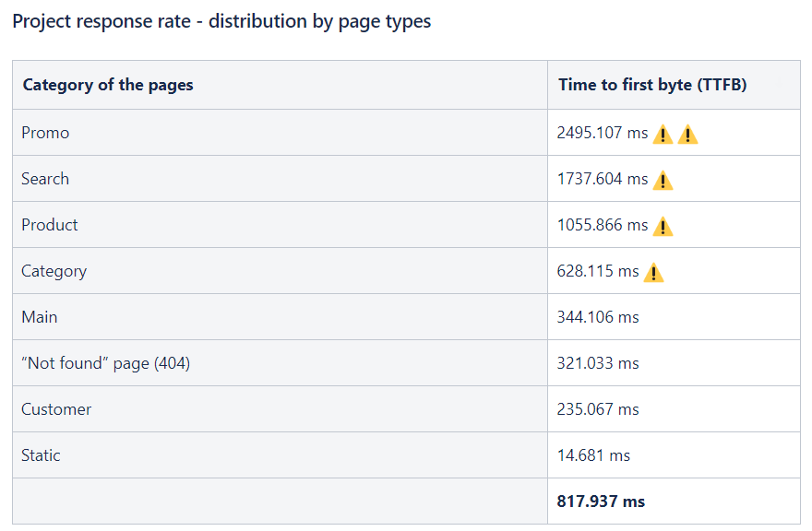Screen dimensions: 812x531
Task: Click the warning icon in the Product row
Action: coord(663,227)
